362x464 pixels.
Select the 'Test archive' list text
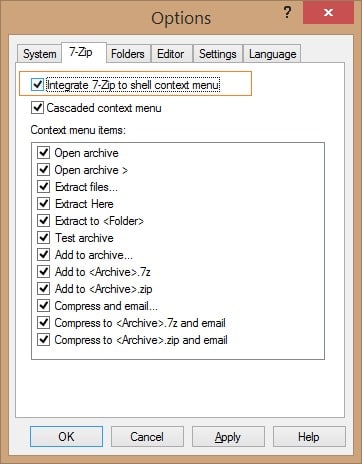tap(84, 238)
